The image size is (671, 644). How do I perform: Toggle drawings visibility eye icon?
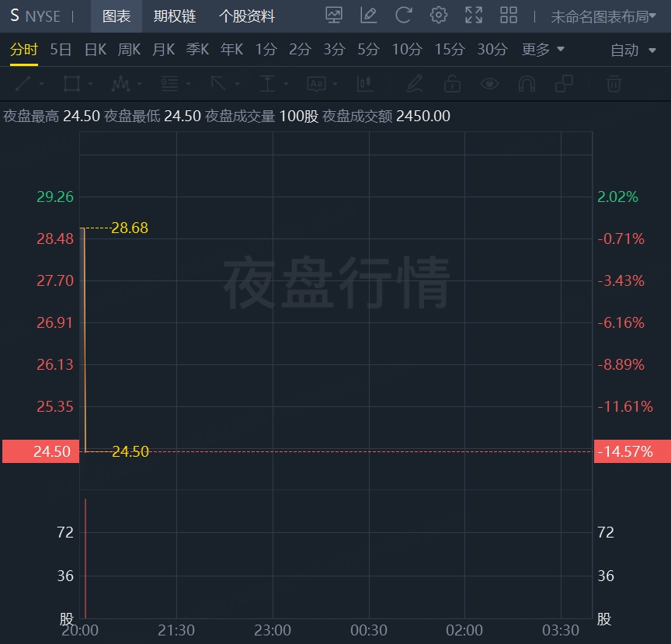pos(489,83)
